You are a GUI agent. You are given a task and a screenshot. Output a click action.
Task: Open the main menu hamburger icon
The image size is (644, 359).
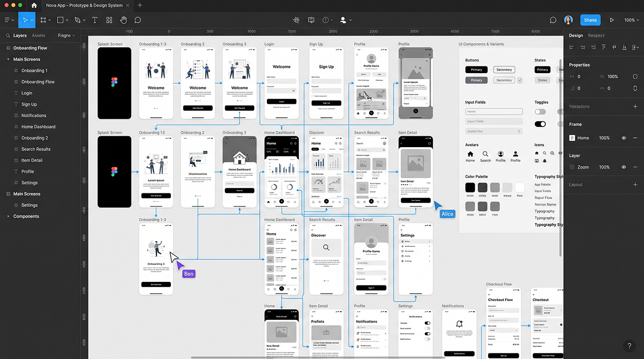click(x=7, y=20)
